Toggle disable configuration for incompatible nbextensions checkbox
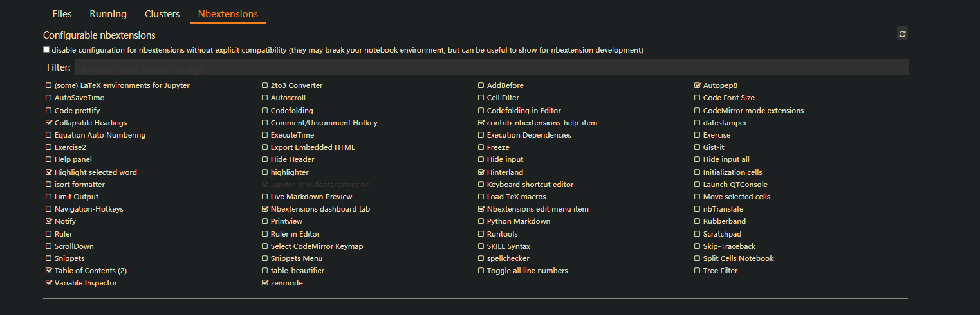 pyautogui.click(x=46, y=50)
